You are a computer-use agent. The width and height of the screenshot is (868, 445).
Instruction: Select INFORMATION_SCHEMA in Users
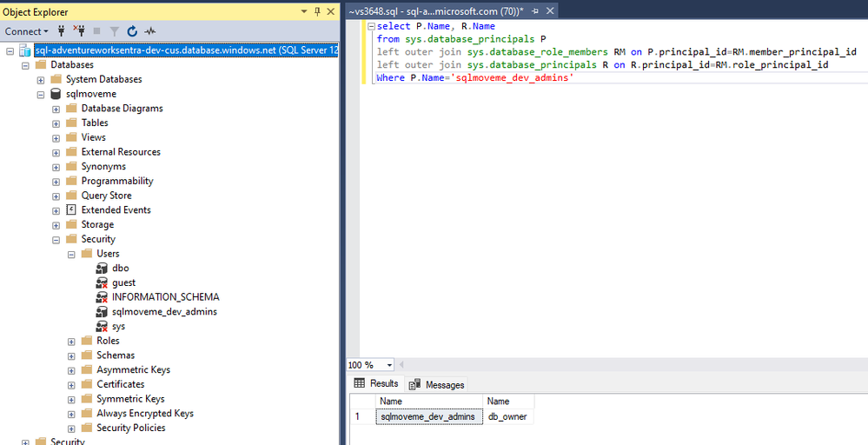pos(165,297)
